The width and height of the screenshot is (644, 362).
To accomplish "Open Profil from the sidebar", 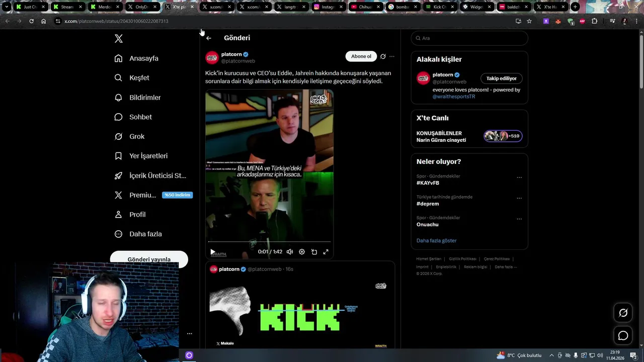I will coord(130,215).
